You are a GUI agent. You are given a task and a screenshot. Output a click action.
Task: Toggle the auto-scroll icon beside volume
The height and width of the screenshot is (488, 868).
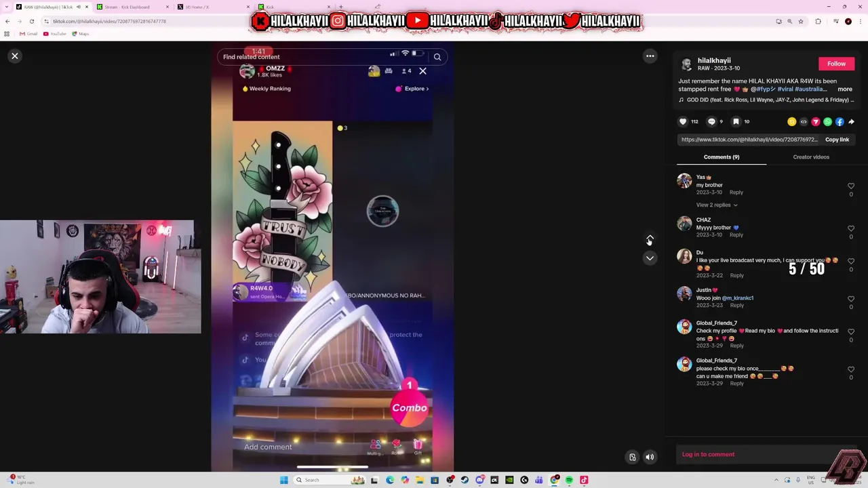pos(632,457)
